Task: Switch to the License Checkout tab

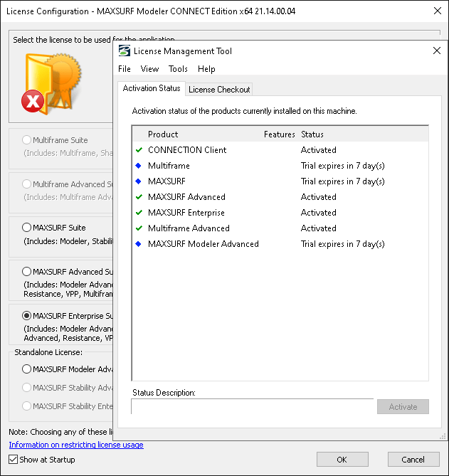Action: tap(219, 90)
